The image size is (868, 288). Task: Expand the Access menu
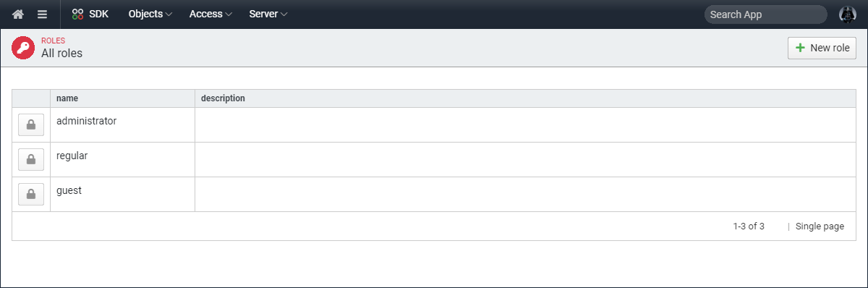point(210,14)
